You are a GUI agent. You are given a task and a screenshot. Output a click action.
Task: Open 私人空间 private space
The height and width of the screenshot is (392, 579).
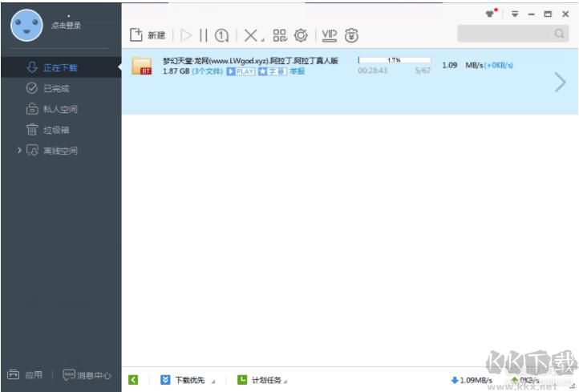tap(61, 109)
